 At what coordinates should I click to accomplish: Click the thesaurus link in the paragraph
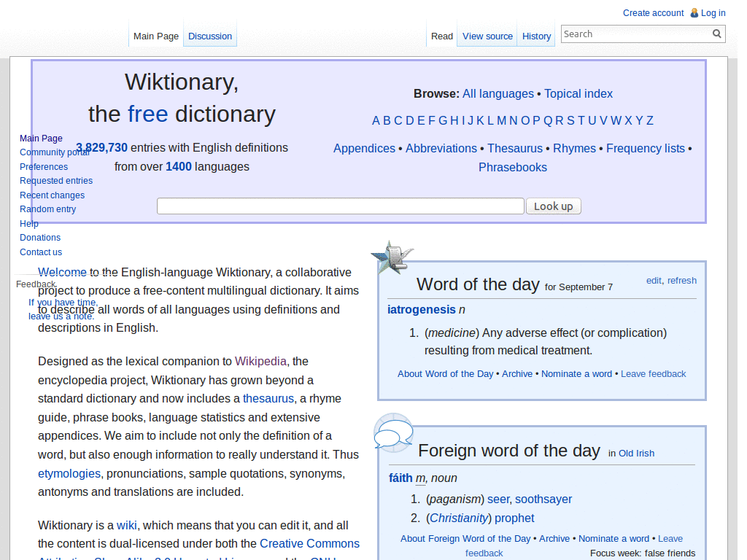[x=268, y=399]
